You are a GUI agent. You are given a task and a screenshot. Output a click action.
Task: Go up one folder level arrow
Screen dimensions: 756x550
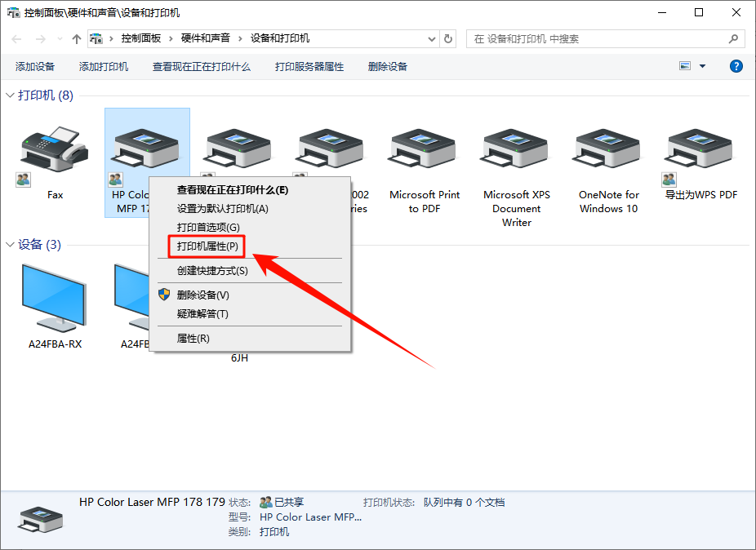(77, 38)
